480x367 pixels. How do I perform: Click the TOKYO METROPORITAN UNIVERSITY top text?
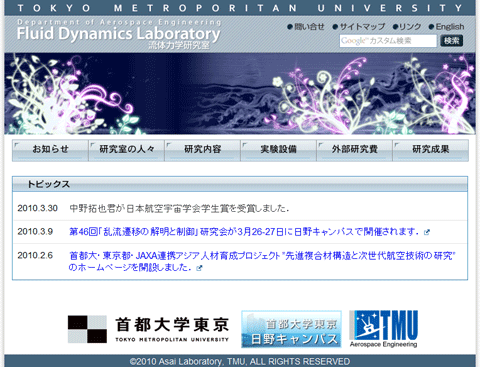[x=240, y=8]
